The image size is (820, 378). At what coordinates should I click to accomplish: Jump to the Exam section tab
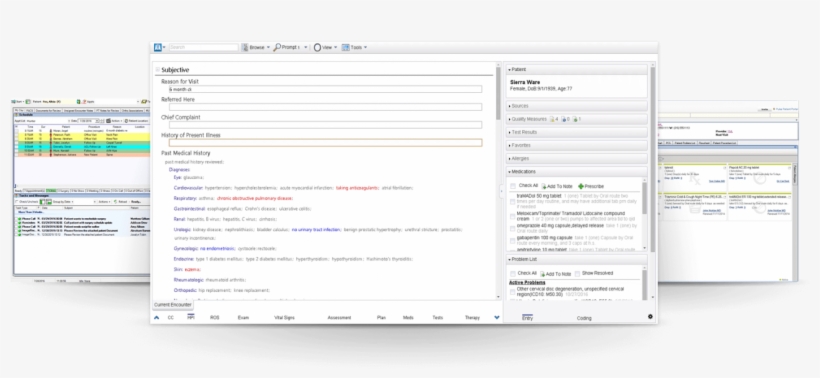pos(243,317)
